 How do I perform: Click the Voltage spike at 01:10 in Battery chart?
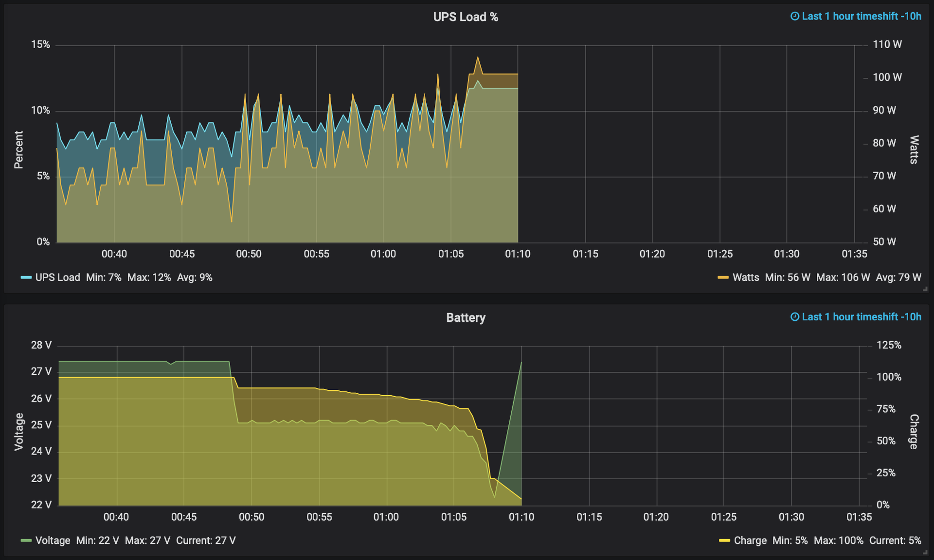pos(521,363)
